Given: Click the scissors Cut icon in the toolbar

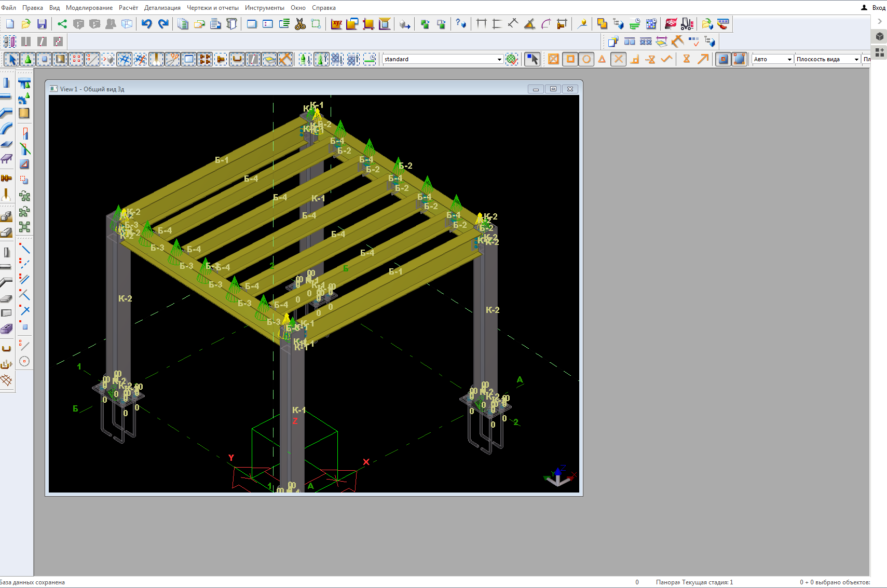Looking at the screenshot, I should tap(300, 24).
